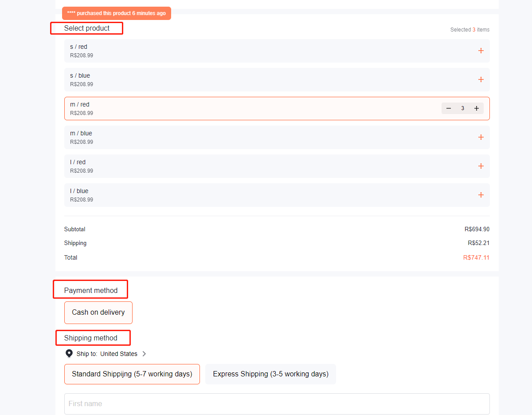Image resolution: width=532 pixels, height=415 pixels.
Task: Open the United States country selector
Action: (x=118, y=354)
